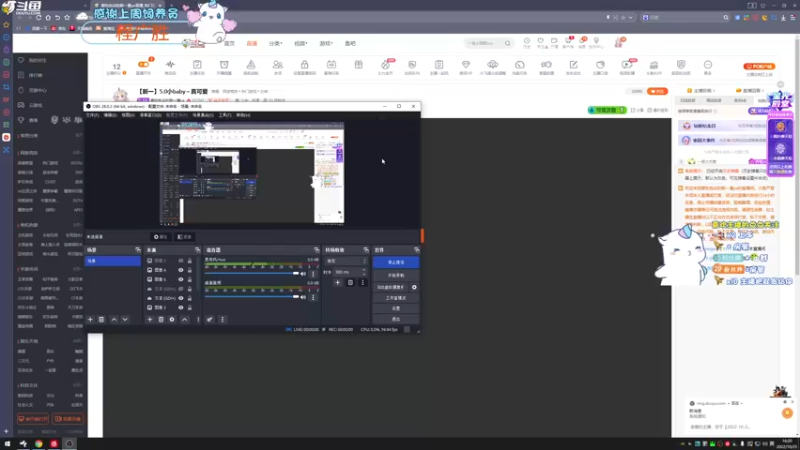Open the transition type dropdown
This screenshot has width=800, height=450.
(346, 261)
